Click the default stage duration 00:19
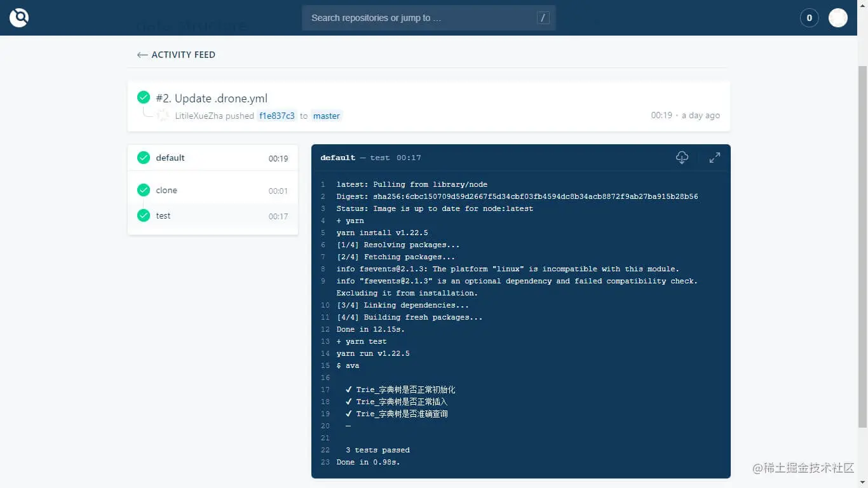 click(x=278, y=159)
